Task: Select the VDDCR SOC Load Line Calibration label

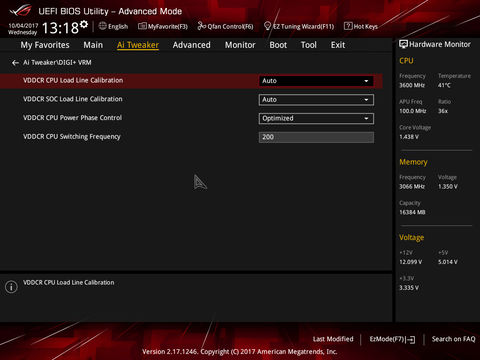Action: (x=73, y=99)
